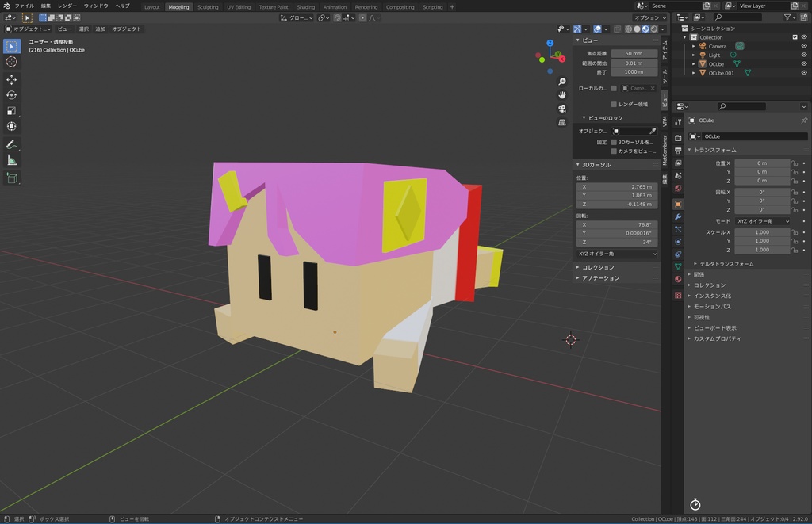The image size is (812, 524).
Task: Click the Blender logo menu icon
Action: click(6, 6)
